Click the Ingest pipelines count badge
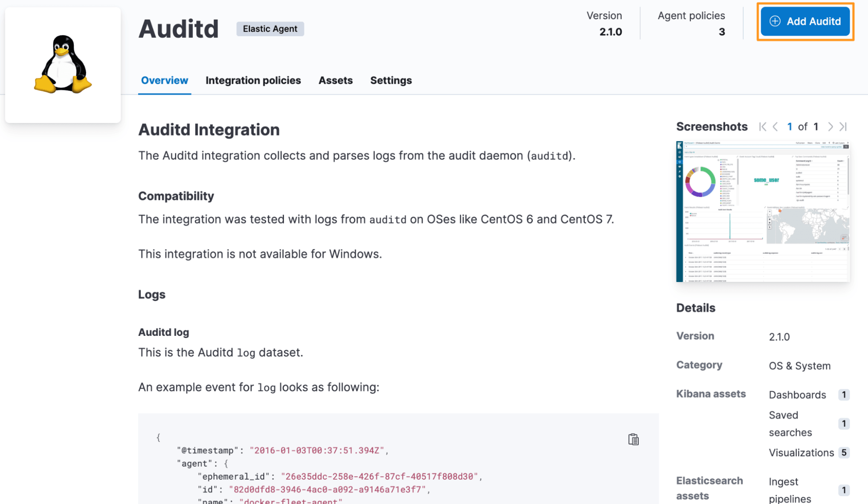Screen dimensions: 868x504 (844, 490)
